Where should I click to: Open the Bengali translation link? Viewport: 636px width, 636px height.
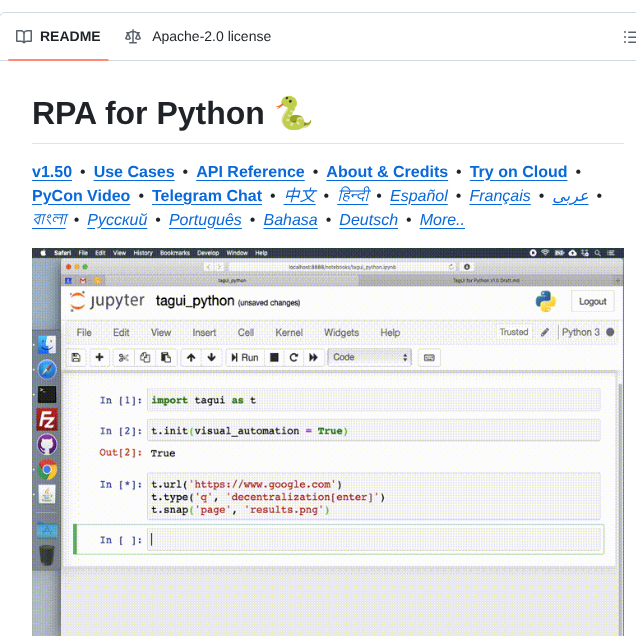tap(49, 220)
